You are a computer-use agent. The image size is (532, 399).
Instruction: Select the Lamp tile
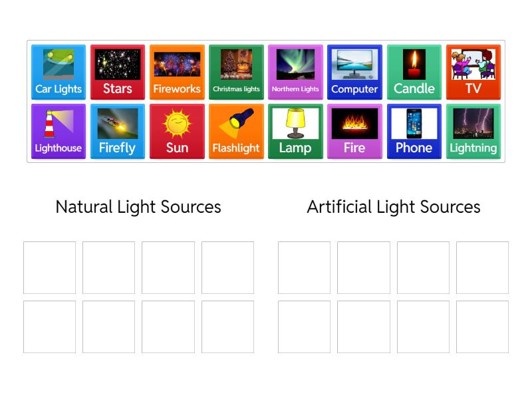[x=295, y=131]
